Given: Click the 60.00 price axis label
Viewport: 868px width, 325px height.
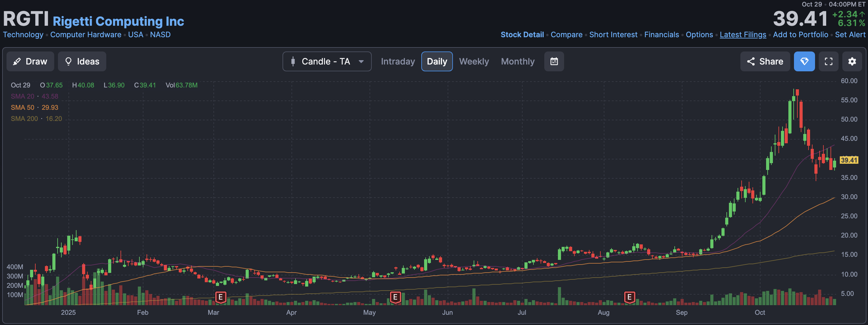Looking at the screenshot, I should 849,81.
